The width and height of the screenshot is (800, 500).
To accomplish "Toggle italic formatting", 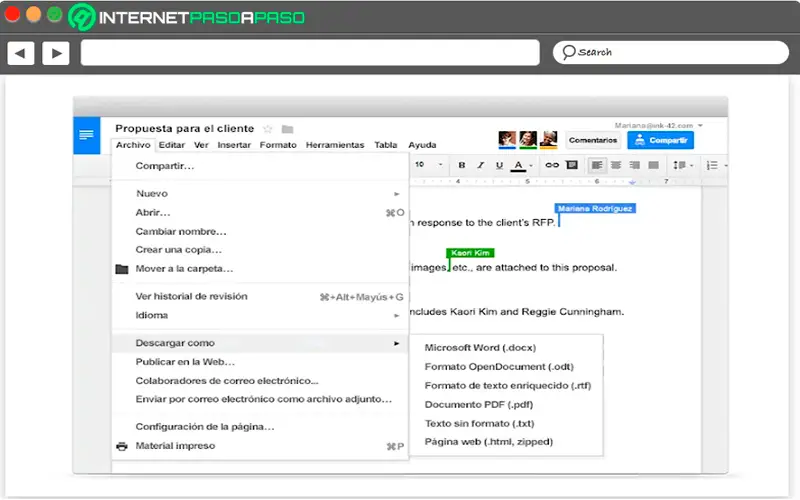I will [481, 165].
